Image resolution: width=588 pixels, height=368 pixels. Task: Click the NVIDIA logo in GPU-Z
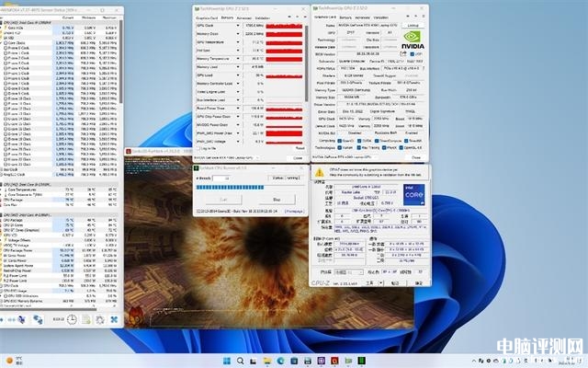(x=413, y=40)
